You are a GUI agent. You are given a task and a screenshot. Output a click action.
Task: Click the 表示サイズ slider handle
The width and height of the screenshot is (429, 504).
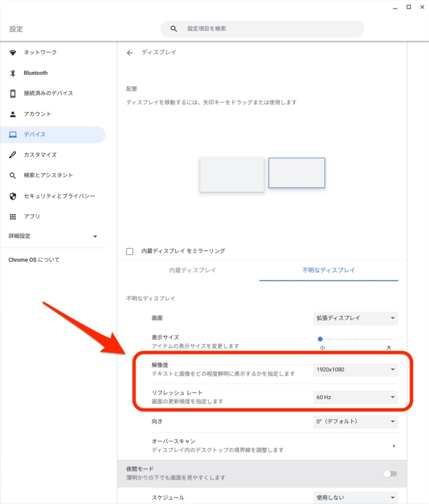click(x=320, y=339)
